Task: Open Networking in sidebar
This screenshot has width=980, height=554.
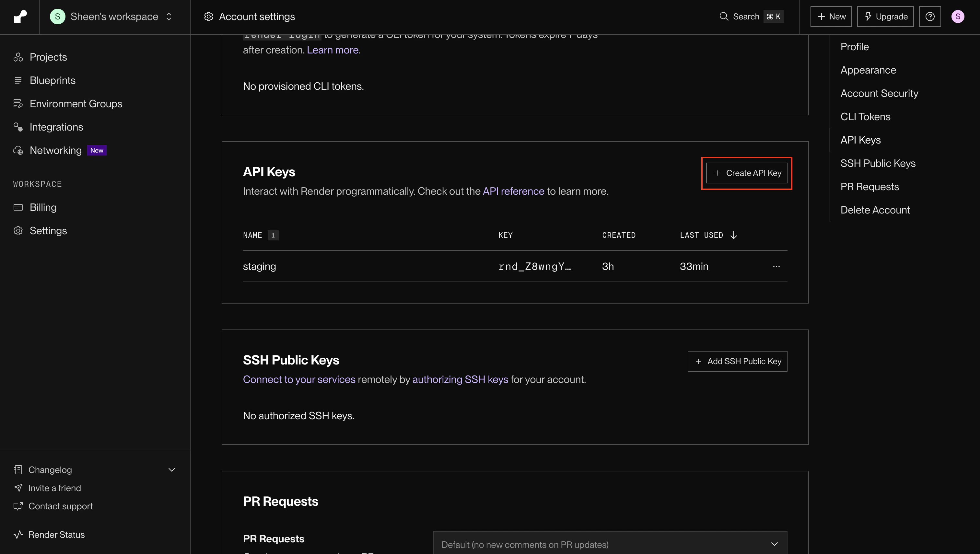Action: coord(55,150)
